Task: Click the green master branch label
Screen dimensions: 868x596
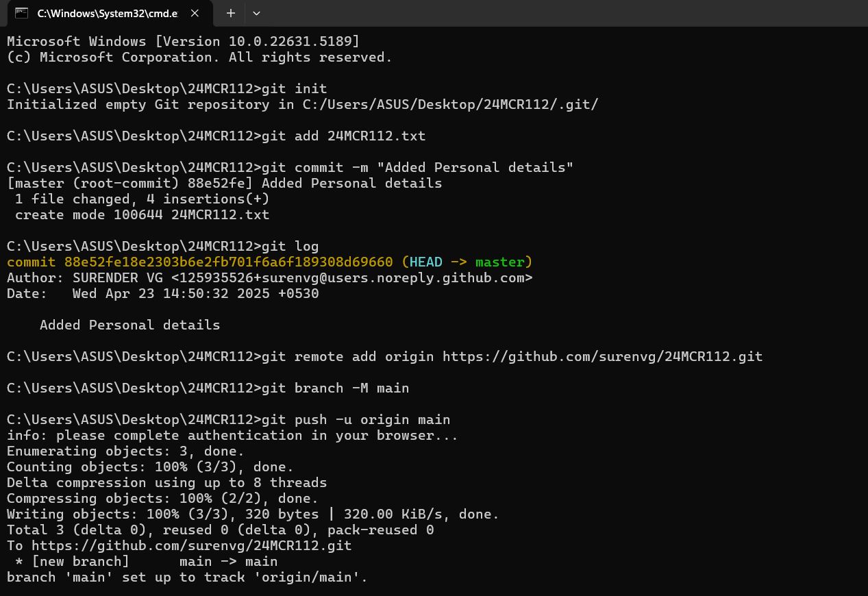Action: 500,262
